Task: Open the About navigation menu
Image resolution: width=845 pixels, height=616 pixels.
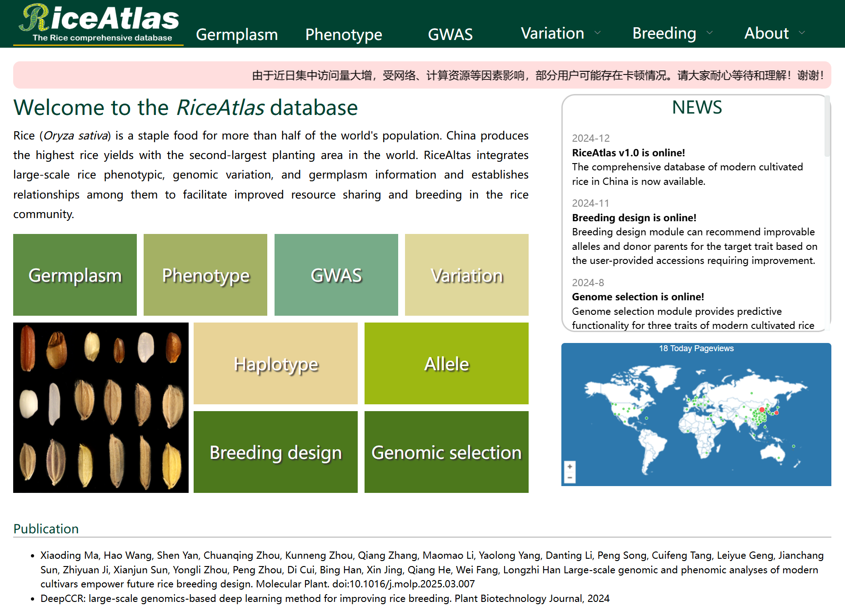Action: pyautogui.click(x=766, y=33)
